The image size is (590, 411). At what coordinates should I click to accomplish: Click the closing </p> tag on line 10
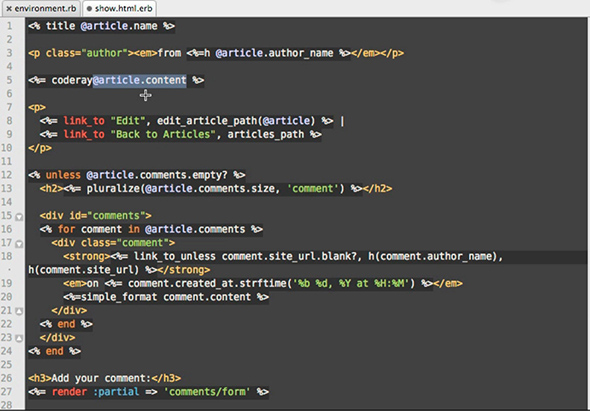click(40, 148)
